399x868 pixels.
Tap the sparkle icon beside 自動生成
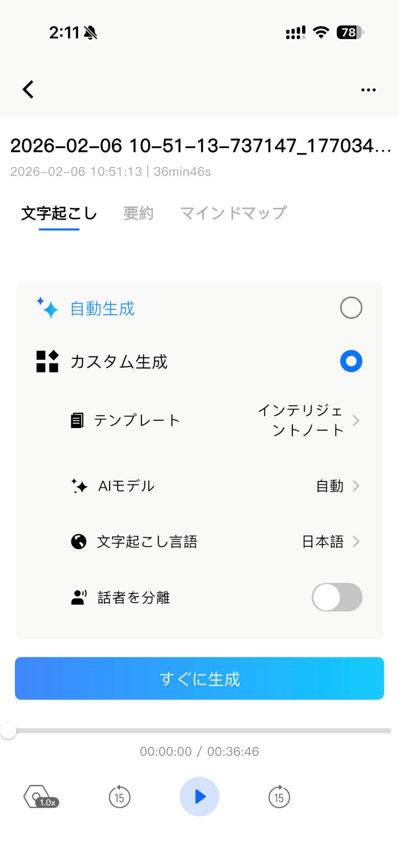click(x=47, y=308)
